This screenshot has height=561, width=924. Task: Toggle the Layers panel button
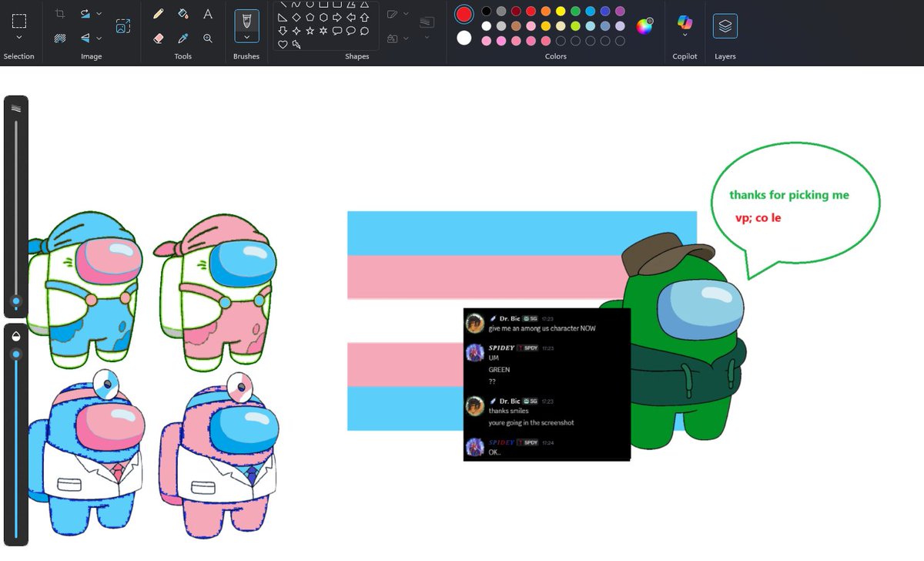pos(725,26)
